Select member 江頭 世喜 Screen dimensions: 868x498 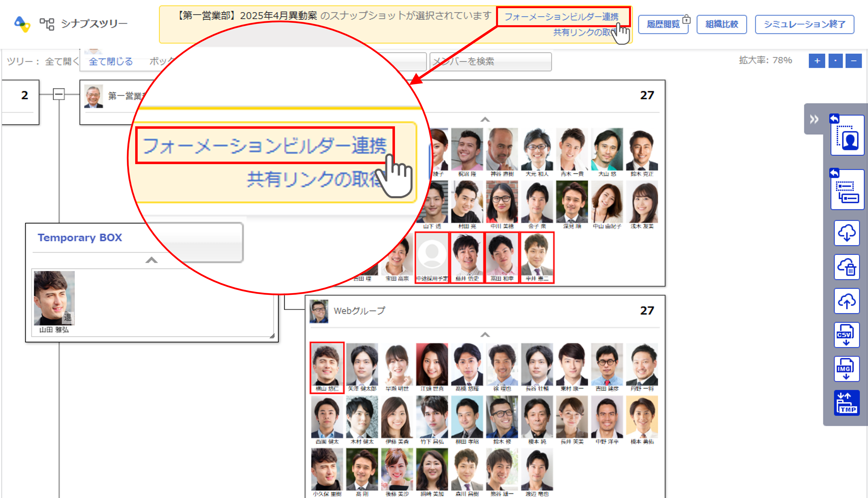pos(432,368)
